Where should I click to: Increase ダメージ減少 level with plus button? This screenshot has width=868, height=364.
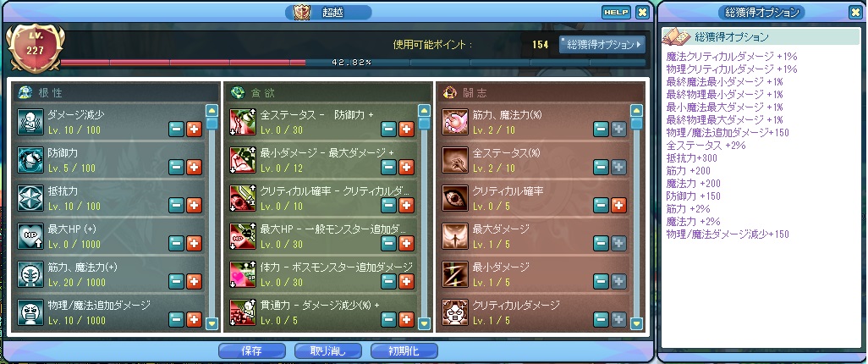tap(195, 129)
